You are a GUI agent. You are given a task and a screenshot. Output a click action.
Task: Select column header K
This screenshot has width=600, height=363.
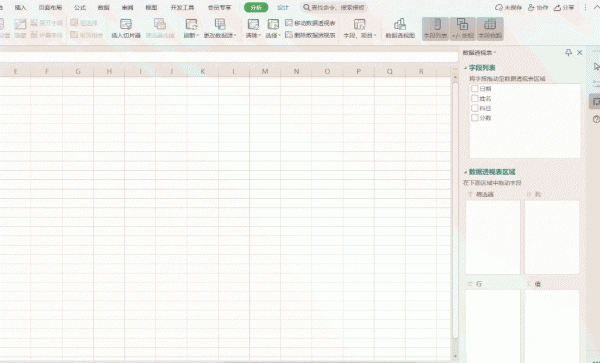pos(203,71)
